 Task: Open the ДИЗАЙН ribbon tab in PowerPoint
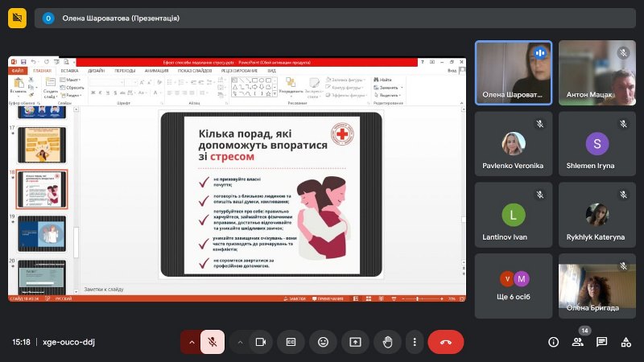(97, 71)
